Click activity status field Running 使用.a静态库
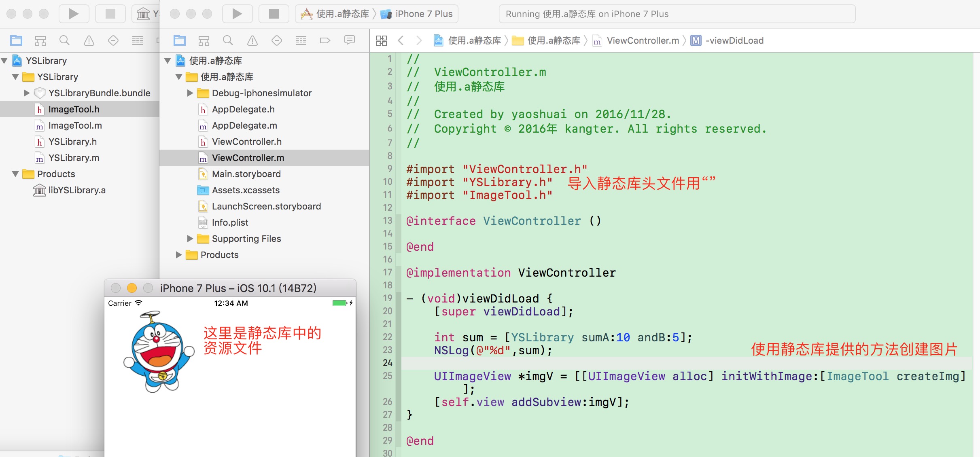Viewport: 980px width, 457px height. coord(677,14)
